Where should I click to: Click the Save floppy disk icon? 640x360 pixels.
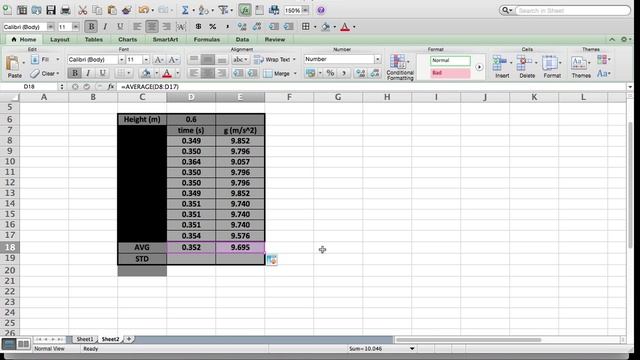coord(51,10)
